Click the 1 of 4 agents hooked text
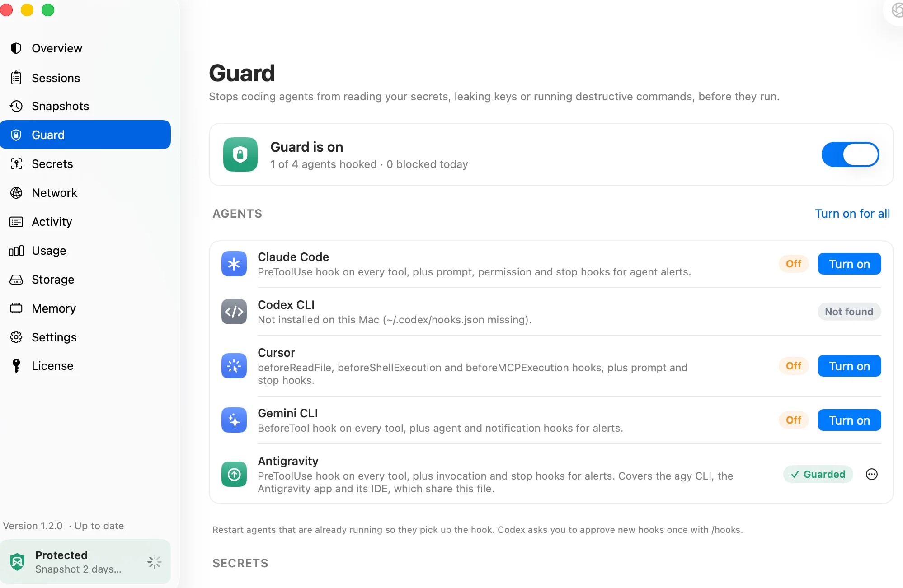The height and width of the screenshot is (588, 903). coord(324,164)
